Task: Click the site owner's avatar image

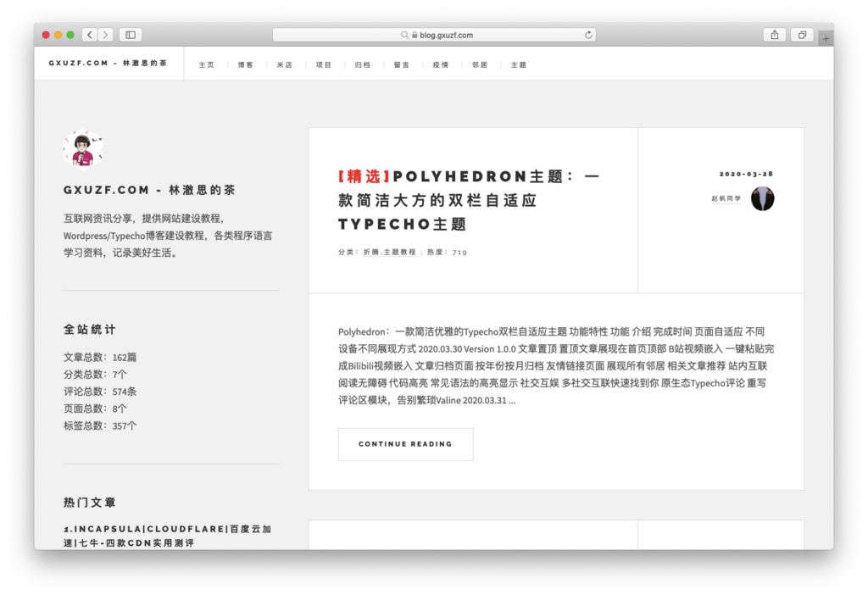Action: (x=83, y=147)
